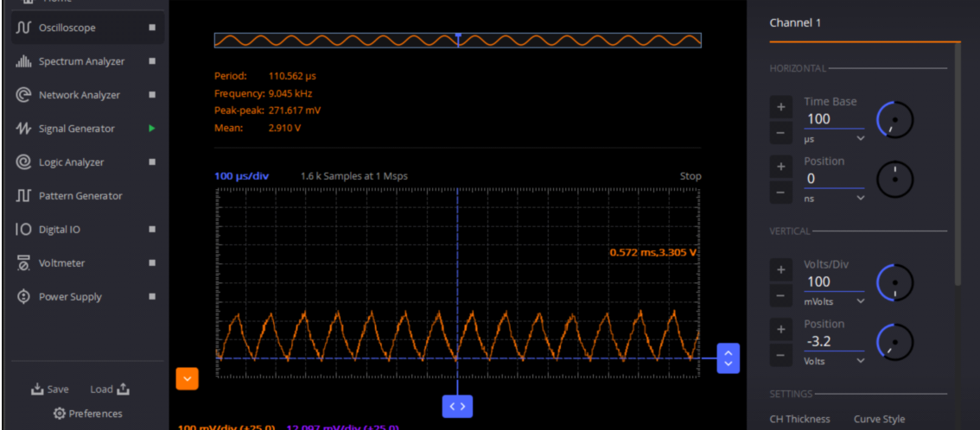Image resolution: width=980 pixels, height=430 pixels.
Task: Click the Signal Generator wave icon
Action: [x=23, y=129]
